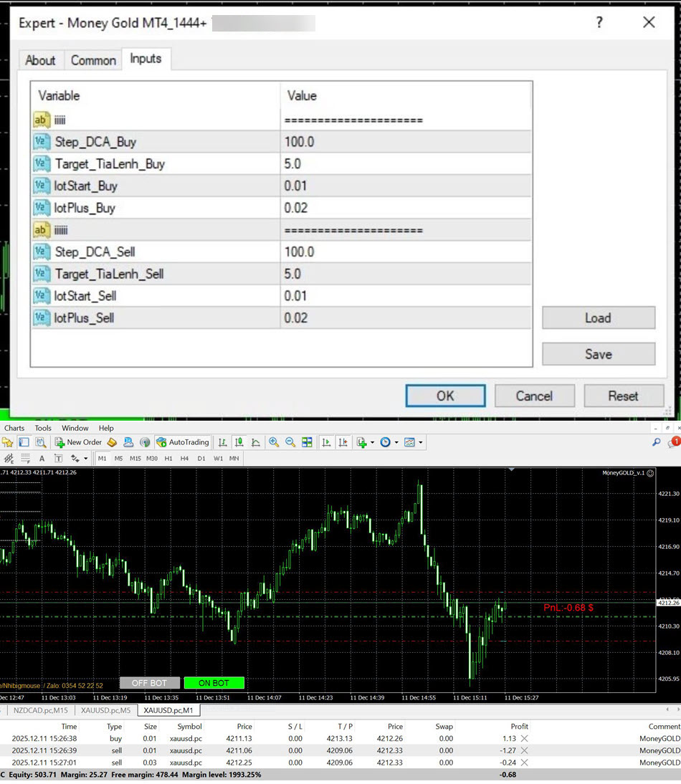681x784 pixels.
Task: Switch to the W1 timeframe
Action: pos(218,458)
